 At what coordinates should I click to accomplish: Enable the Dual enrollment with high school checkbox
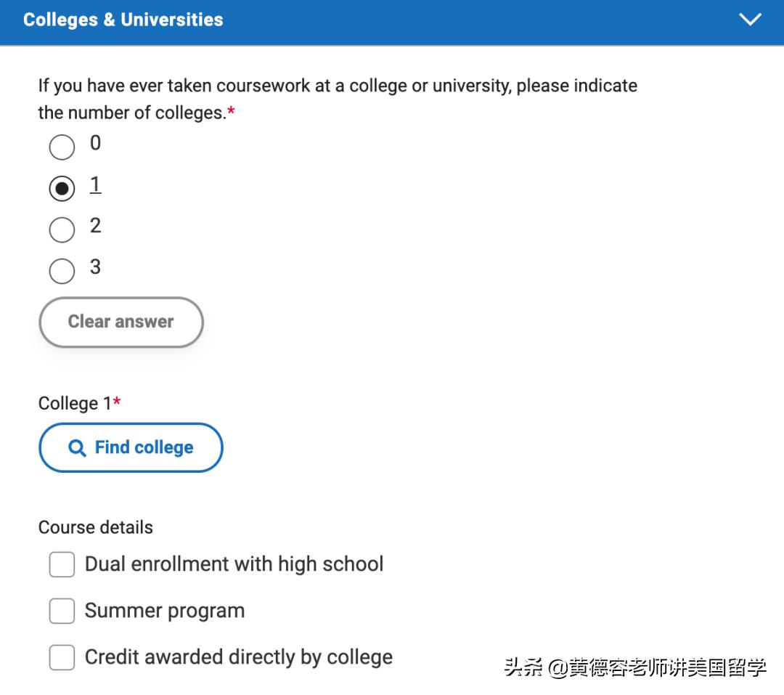(x=62, y=564)
